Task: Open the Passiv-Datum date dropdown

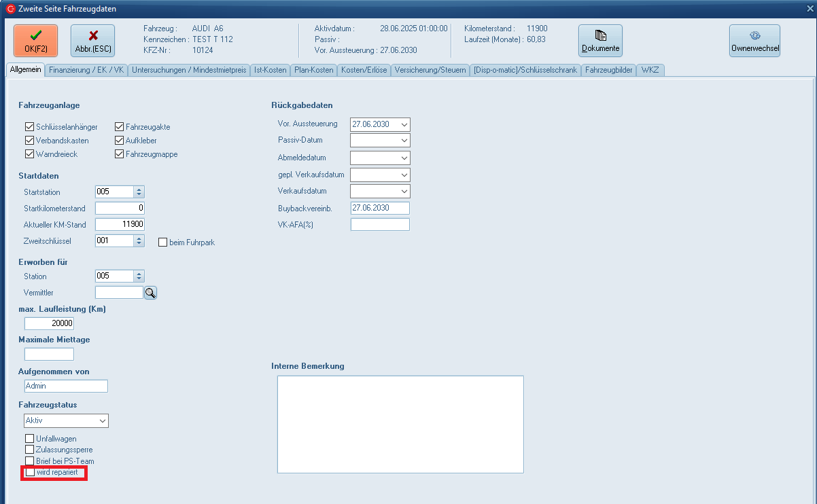Action: 404,141
